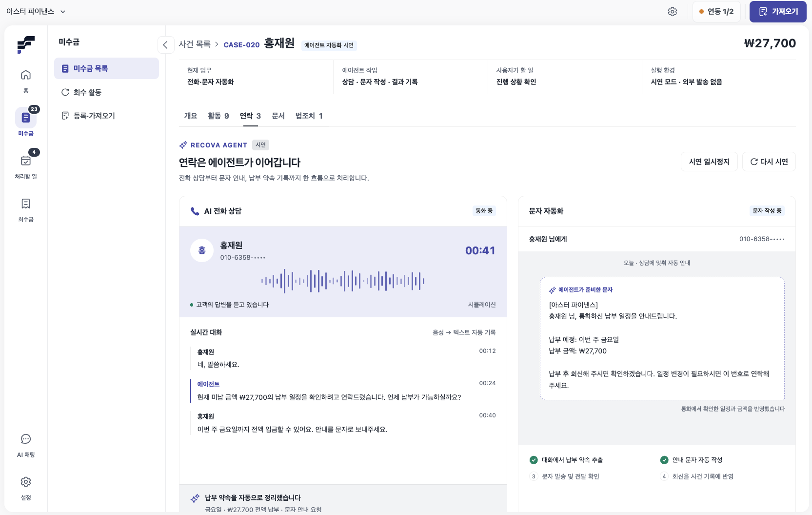Expand the 아스터 파이낸스 workspace dropdown
This screenshot has width=812, height=515.
pos(36,11)
